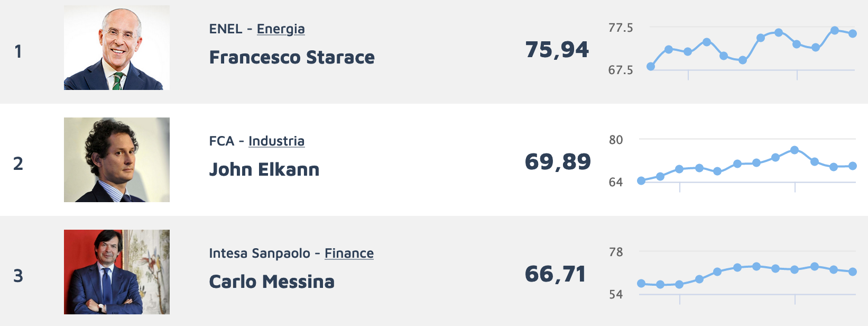This screenshot has height=326, width=868.
Task: Click the score 75,94
Action: pyautogui.click(x=557, y=50)
